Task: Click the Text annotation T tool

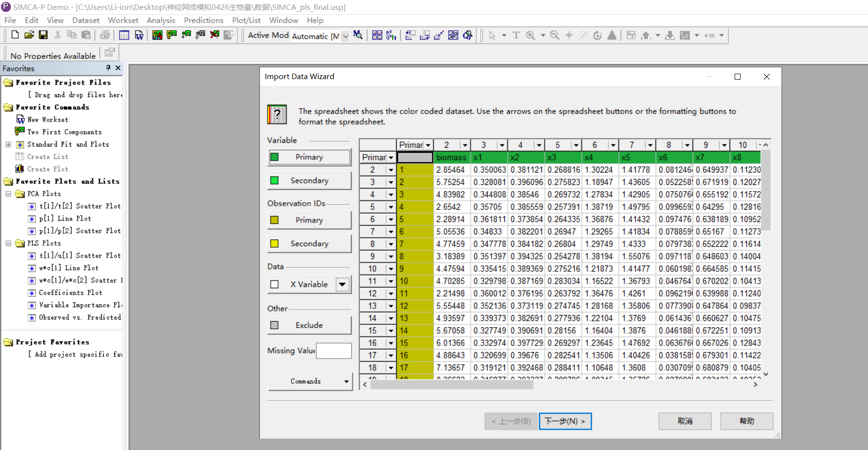Action: pos(516,35)
